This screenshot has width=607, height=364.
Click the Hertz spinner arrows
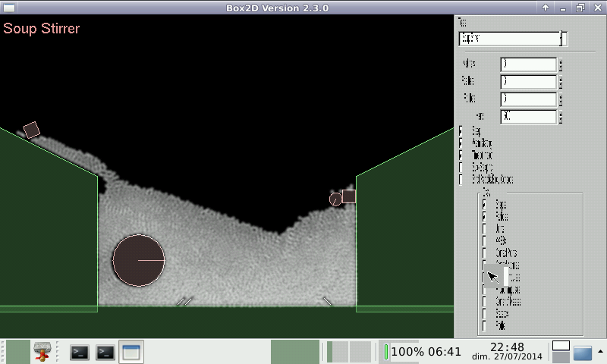point(561,117)
